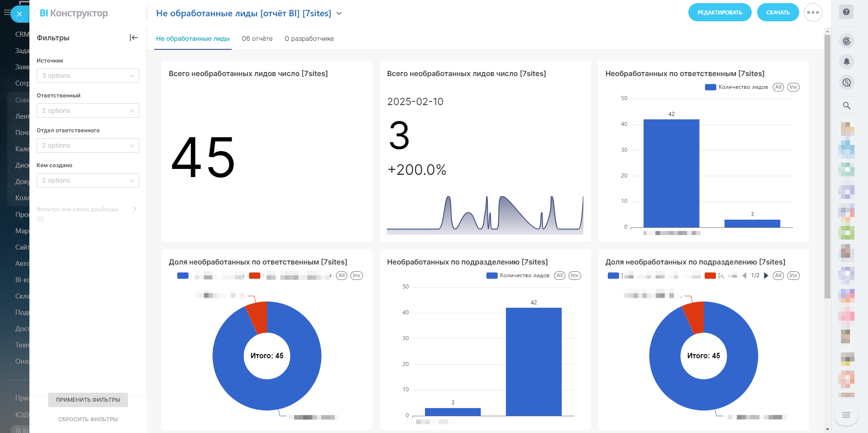Click previous page arrow in pie legend

[x=744, y=275]
